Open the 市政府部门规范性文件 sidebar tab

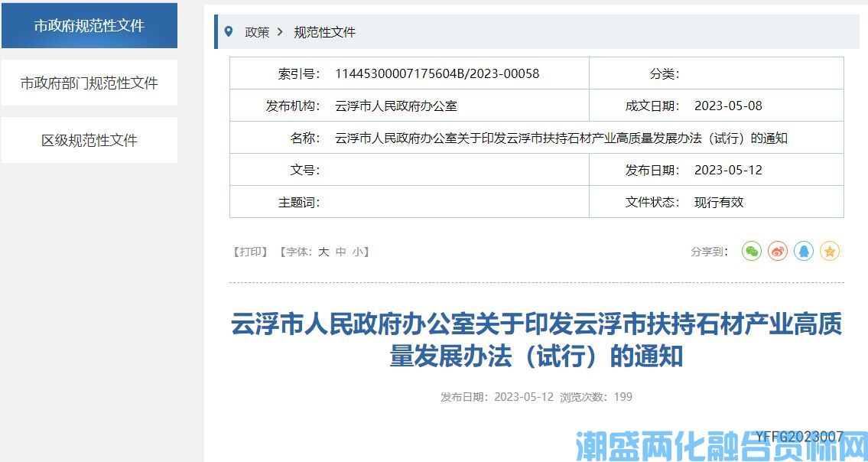(89, 83)
